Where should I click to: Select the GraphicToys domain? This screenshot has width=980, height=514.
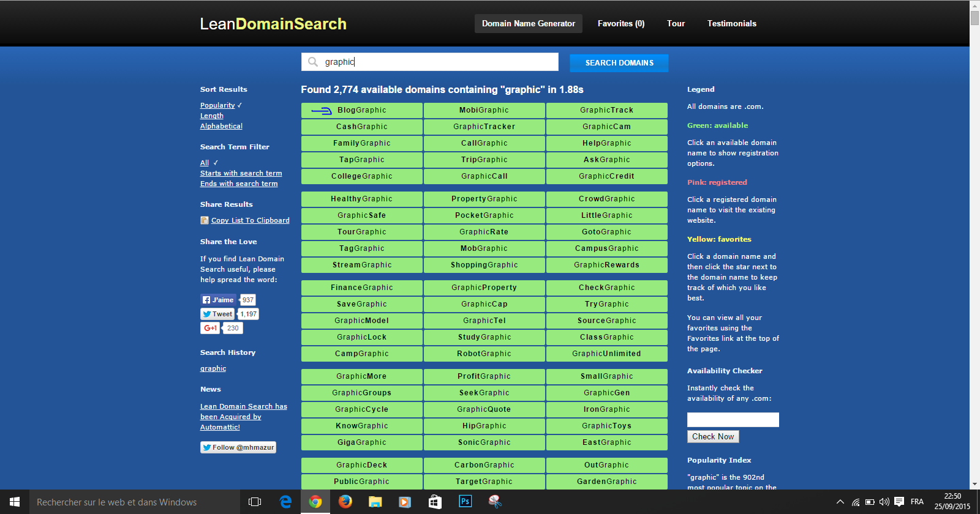[607, 426]
